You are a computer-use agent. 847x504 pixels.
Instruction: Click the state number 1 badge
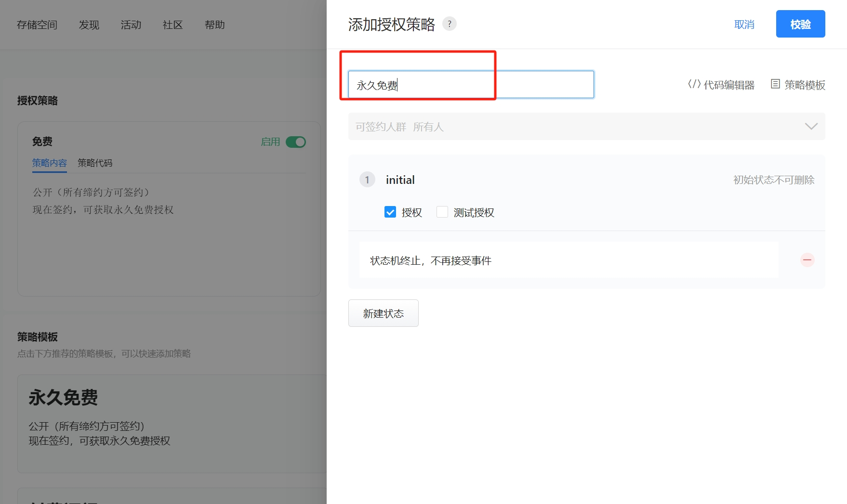[x=367, y=180]
